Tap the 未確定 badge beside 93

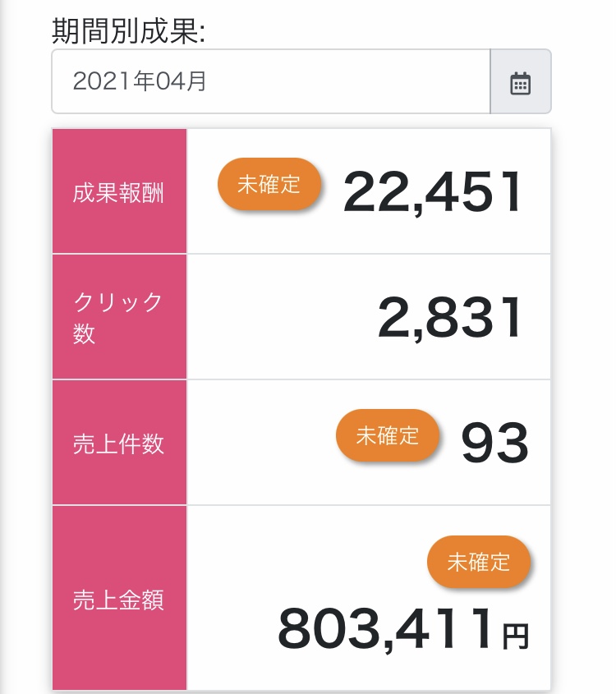tap(388, 435)
